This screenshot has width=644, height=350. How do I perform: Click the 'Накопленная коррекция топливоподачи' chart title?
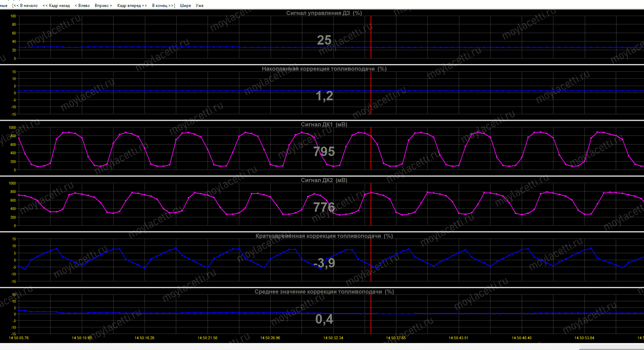click(x=324, y=69)
